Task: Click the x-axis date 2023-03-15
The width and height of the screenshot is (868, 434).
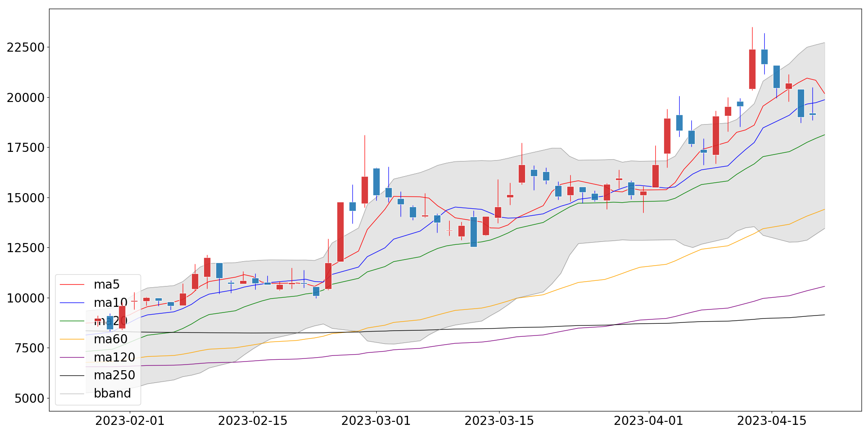Action: coord(499,421)
